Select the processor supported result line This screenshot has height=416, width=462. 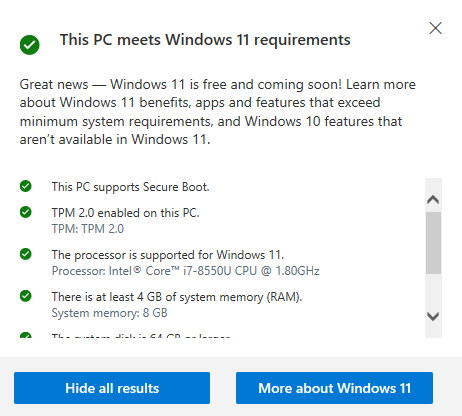click(x=168, y=255)
